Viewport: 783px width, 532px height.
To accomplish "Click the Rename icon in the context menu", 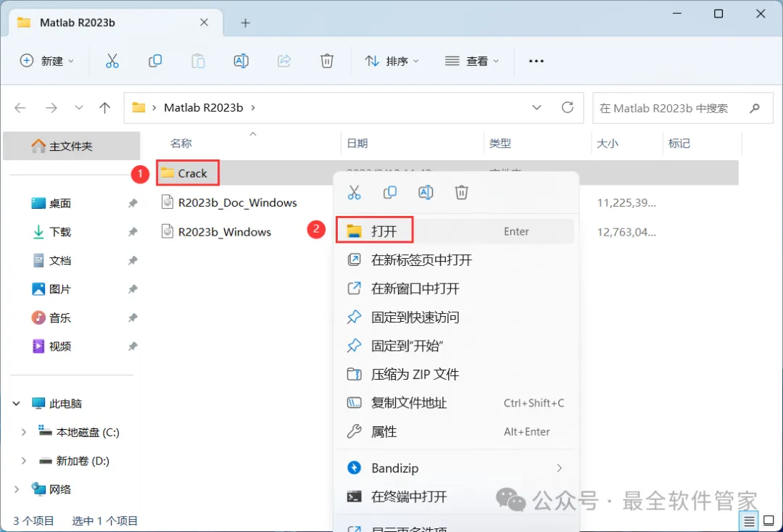I will click(426, 192).
